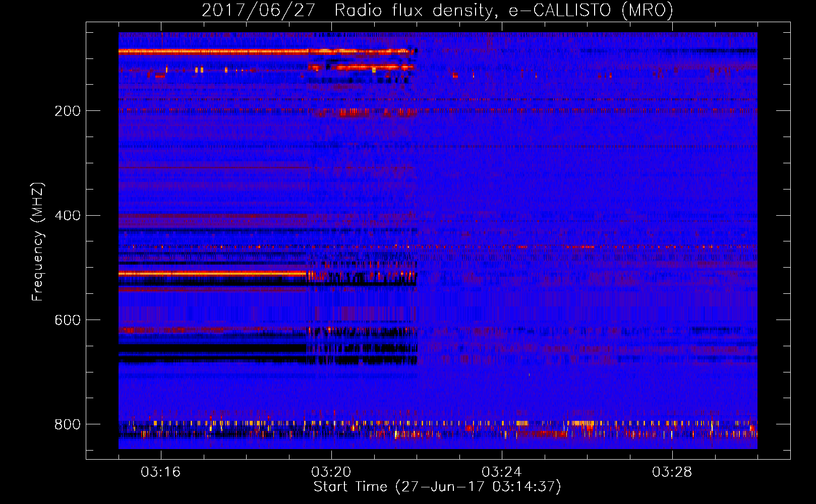The image size is (816, 504).
Task: Click the 03:20 time tick label
Action: (331, 472)
